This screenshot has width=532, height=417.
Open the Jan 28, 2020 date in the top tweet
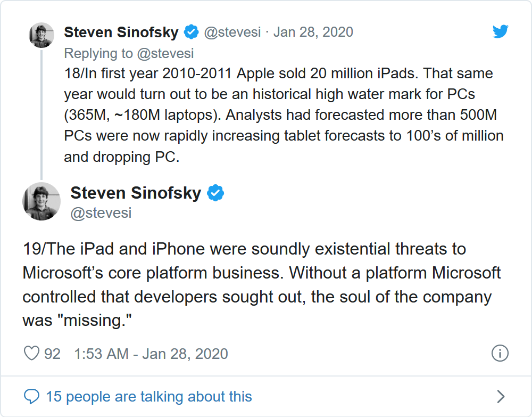[x=313, y=32]
